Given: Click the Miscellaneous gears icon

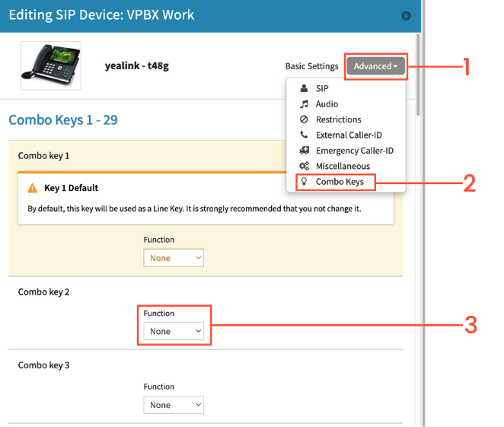Looking at the screenshot, I should [x=304, y=166].
